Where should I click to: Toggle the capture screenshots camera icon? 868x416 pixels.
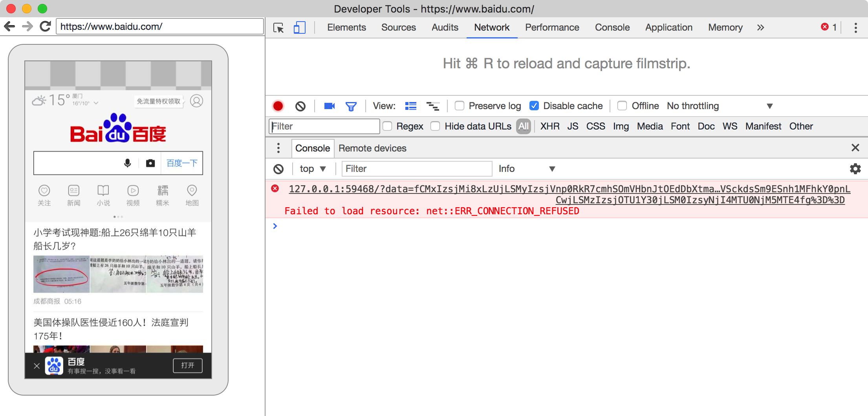pos(329,106)
